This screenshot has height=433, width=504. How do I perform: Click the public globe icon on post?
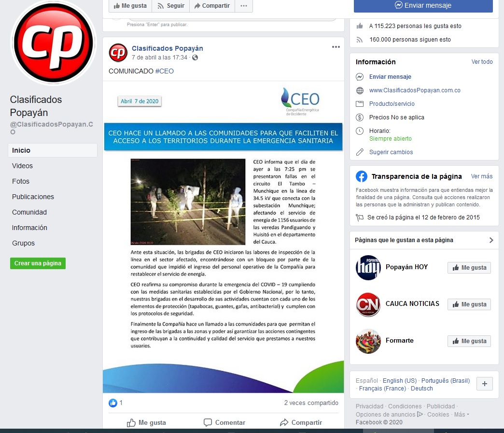(195, 58)
